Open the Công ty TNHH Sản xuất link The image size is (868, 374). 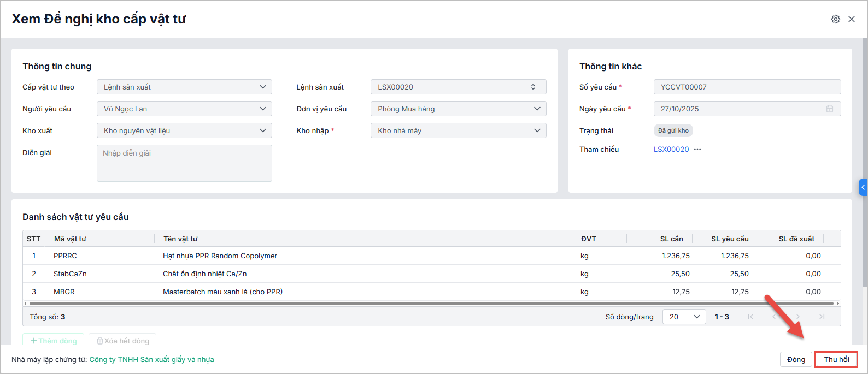click(x=151, y=359)
